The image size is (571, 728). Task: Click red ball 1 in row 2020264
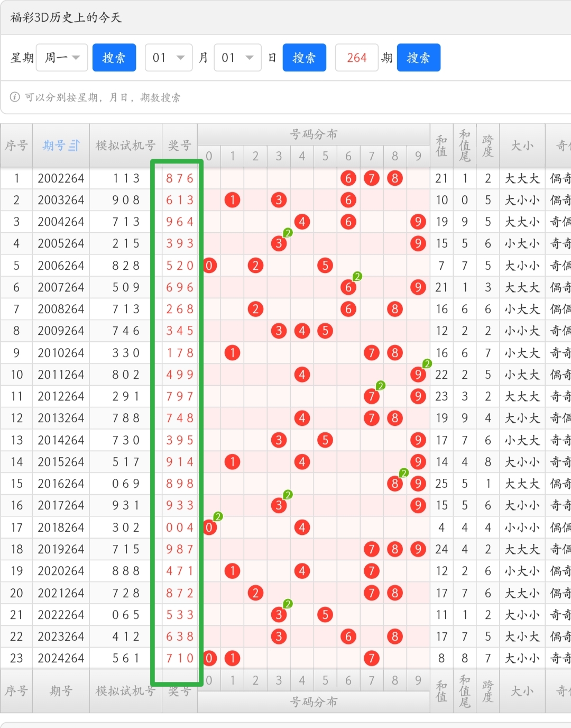click(232, 571)
